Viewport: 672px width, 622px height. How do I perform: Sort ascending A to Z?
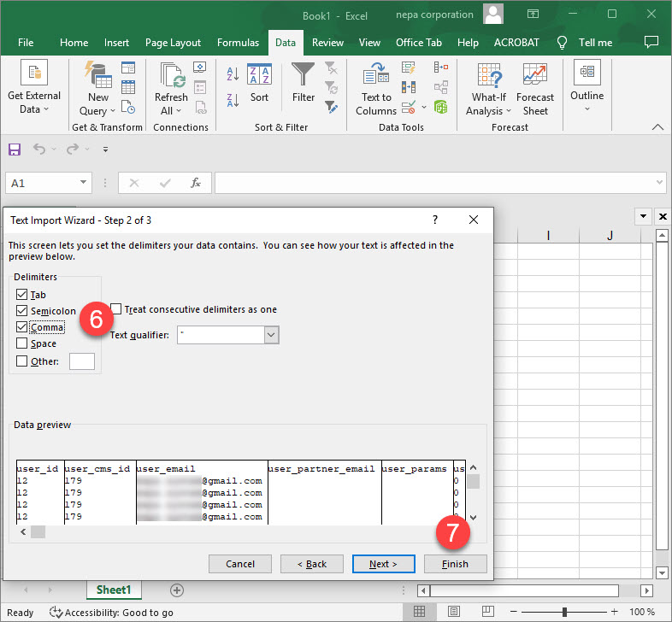(x=233, y=73)
